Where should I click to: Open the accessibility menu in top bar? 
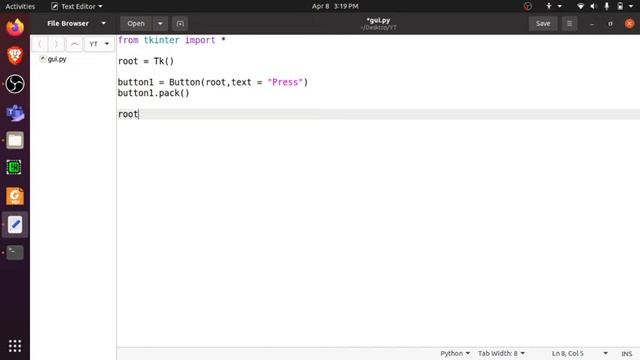pos(553,6)
